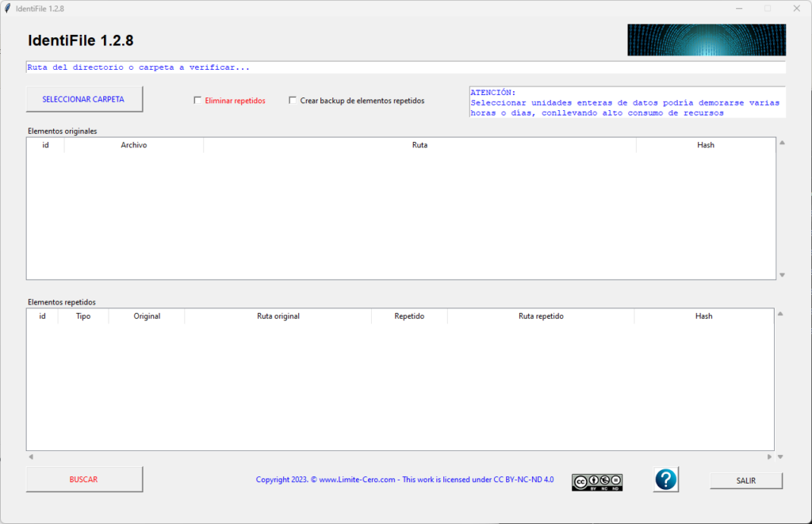Viewport: 812px width, 524px height.
Task: Click the Original column header
Action: (x=147, y=316)
